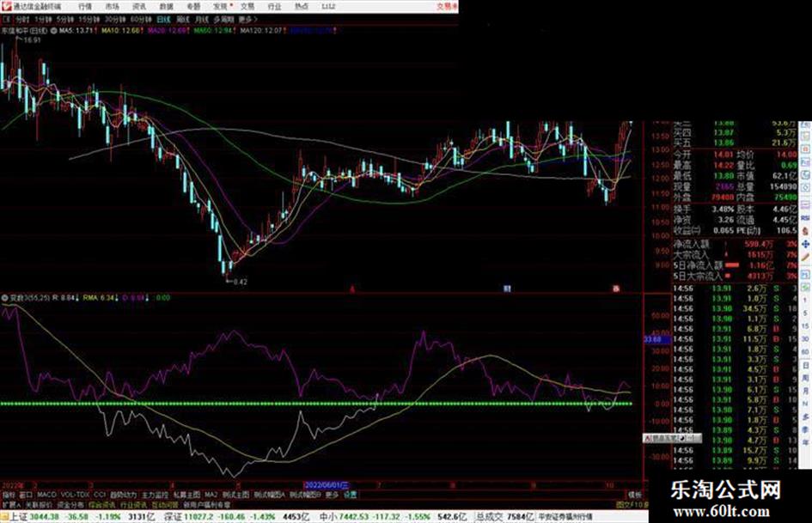The height and width of the screenshot is (523, 812).
Task: Select the 月线 period tab
Action: [x=201, y=20]
